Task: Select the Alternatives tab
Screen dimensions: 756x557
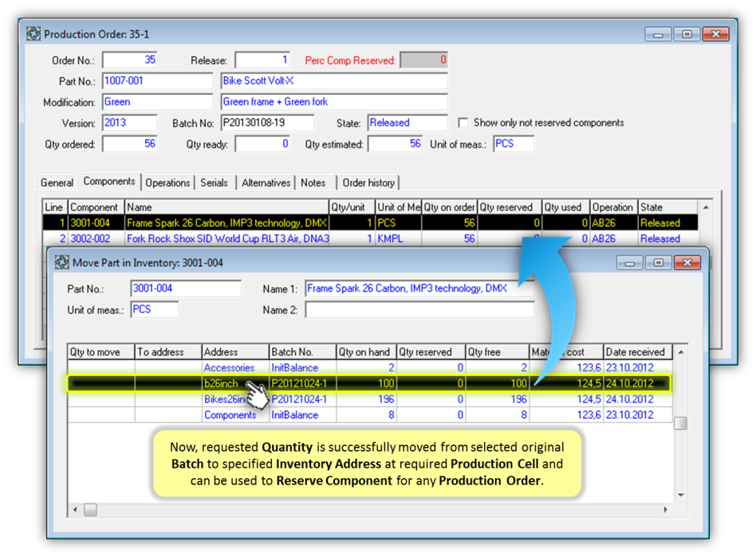Action: coord(266,183)
